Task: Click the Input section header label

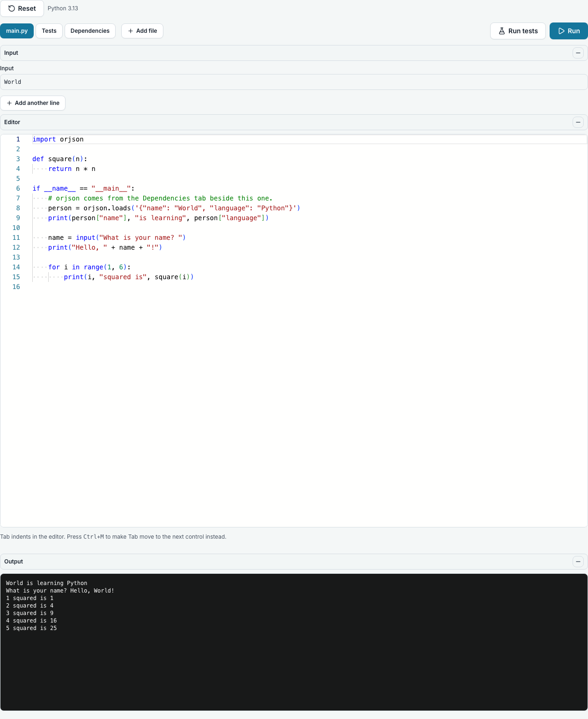Action: (11, 53)
